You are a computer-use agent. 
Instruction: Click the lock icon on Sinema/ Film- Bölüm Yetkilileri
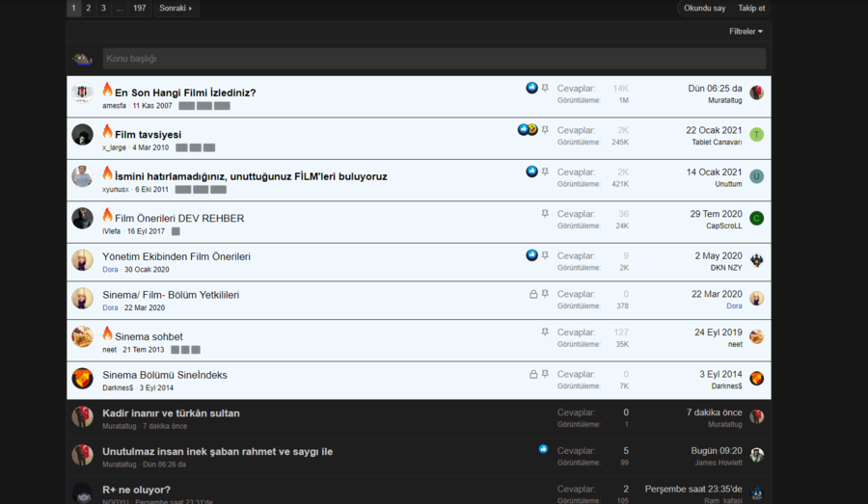pyautogui.click(x=533, y=294)
